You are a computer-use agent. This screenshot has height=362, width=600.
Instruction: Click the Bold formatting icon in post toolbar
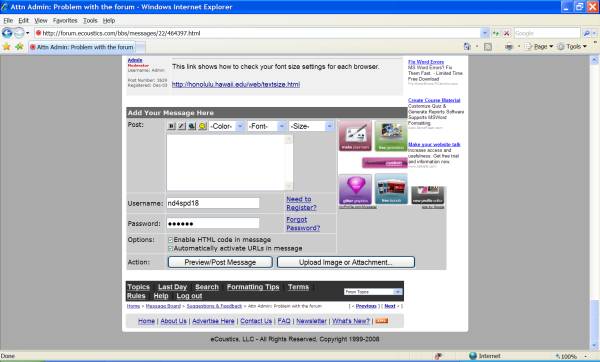tap(171, 126)
